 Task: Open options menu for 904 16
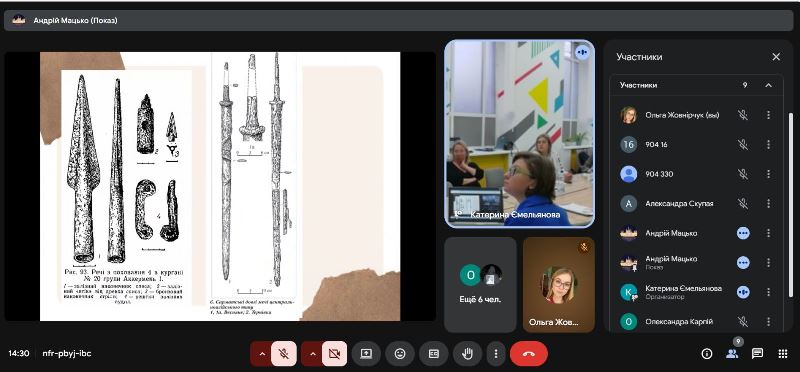(768, 145)
